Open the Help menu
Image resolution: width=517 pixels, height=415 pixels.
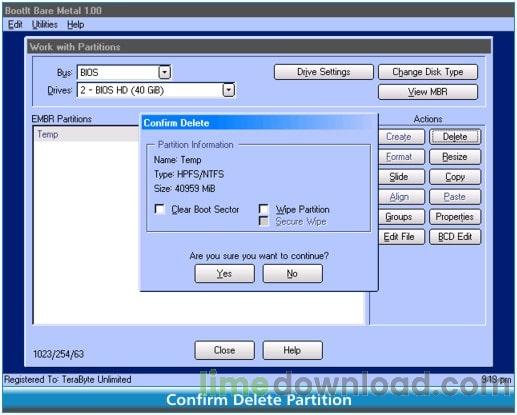coord(75,25)
